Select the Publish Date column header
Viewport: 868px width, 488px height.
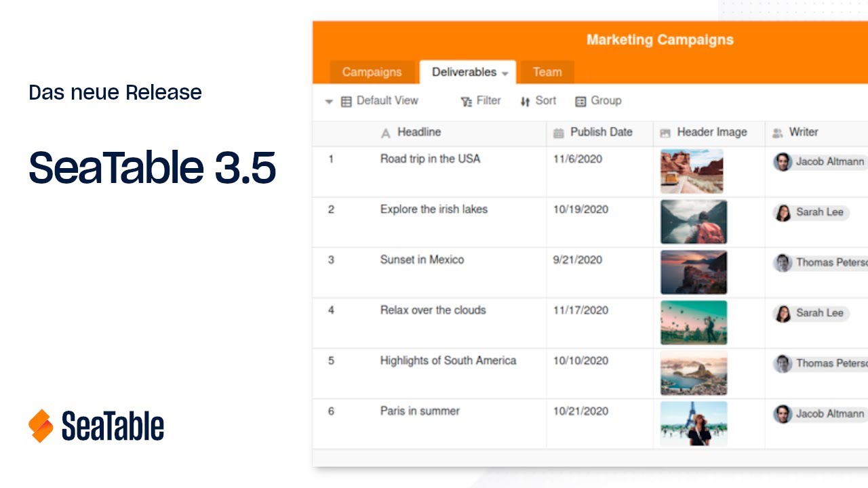pyautogui.click(x=600, y=134)
